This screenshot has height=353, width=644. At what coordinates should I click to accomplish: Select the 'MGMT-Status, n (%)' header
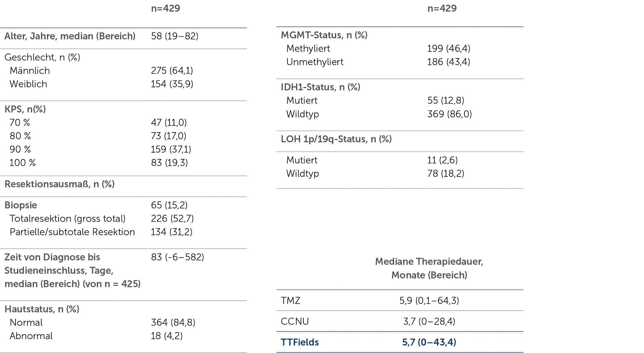click(324, 35)
